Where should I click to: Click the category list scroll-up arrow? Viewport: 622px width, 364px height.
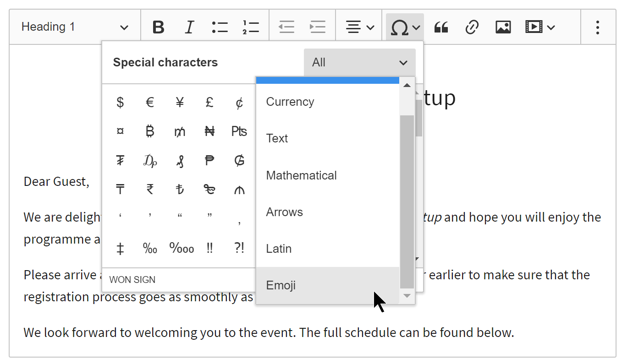point(407,85)
